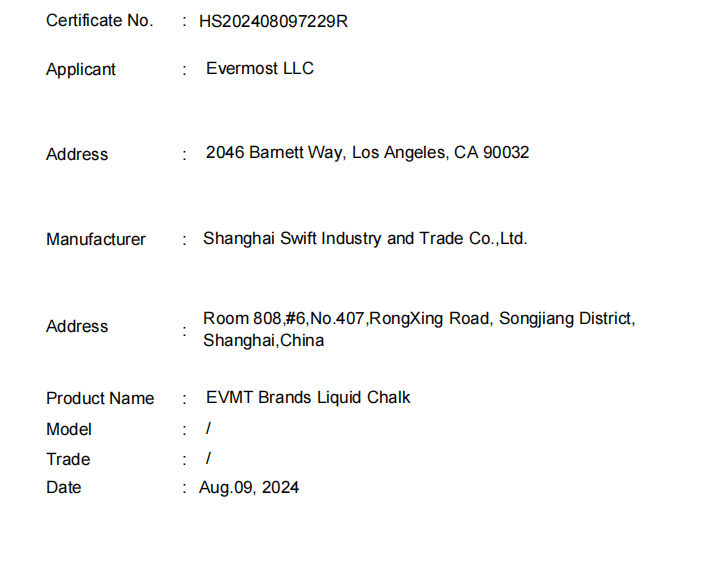Click Shanghai Swift Industry and Trade Co.,Ltd.

365,238
